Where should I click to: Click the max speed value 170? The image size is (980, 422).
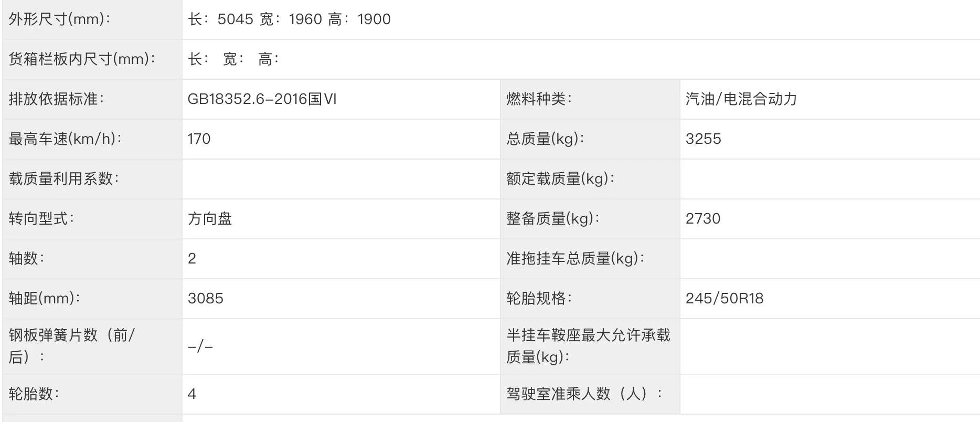pos(199,139)
